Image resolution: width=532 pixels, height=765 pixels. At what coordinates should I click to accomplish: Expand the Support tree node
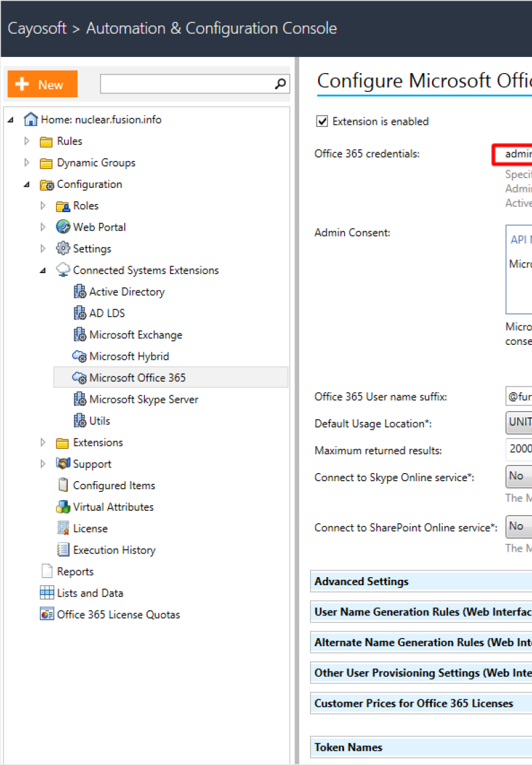point(43,464)
